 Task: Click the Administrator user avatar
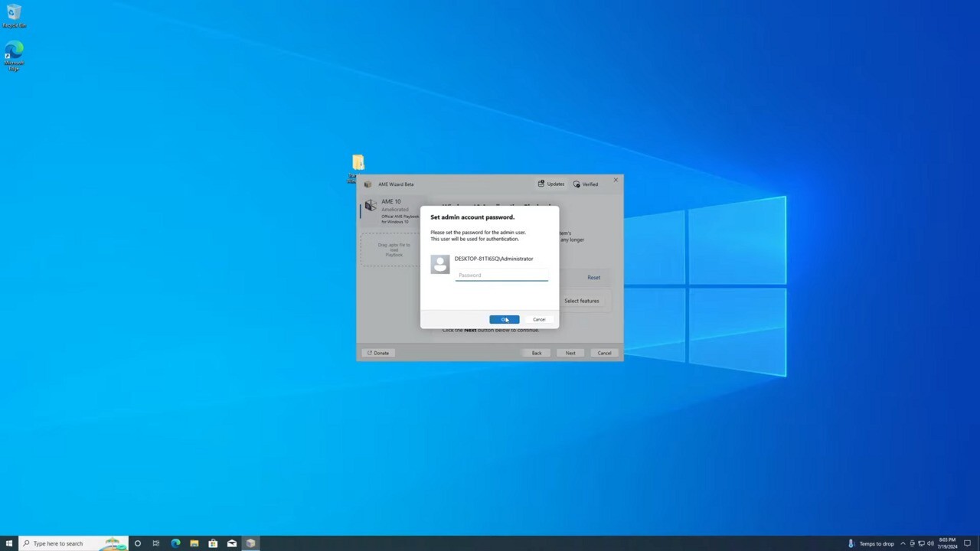pyautogui.click(x=439, y=264)
